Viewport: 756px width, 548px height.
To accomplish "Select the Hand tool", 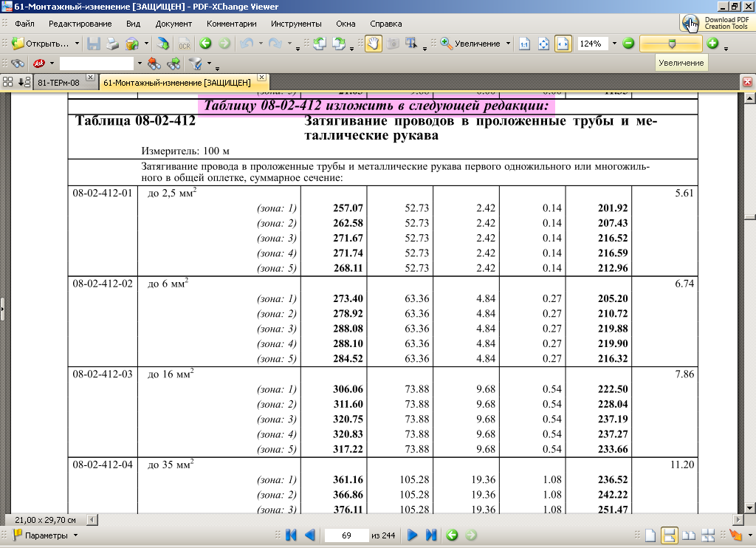I will pyautogui.click(x=373, y=44).
